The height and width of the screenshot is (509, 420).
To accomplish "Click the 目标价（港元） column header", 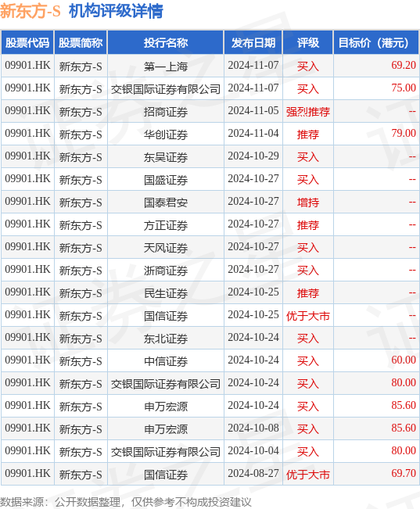I will 376,42.
